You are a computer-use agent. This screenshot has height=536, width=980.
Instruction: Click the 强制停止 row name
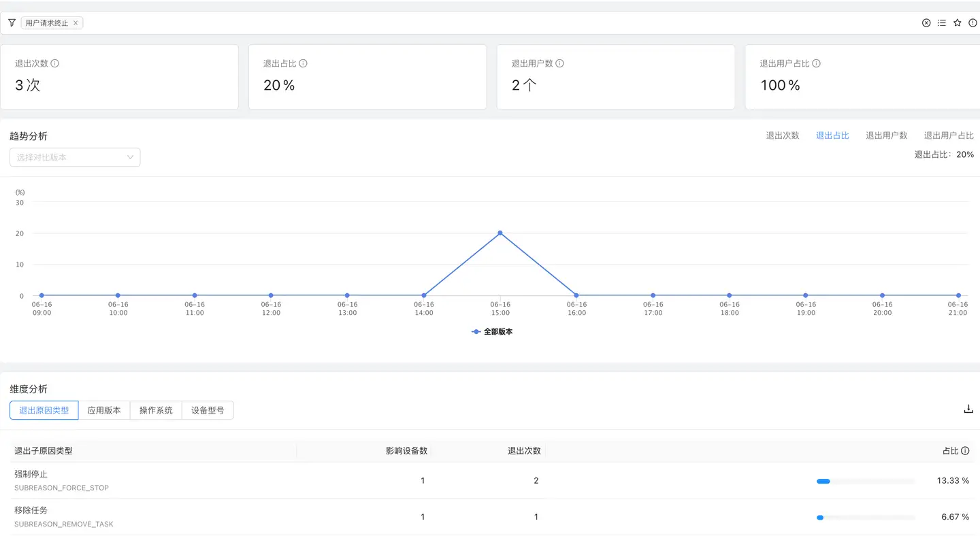pos(31,474)
